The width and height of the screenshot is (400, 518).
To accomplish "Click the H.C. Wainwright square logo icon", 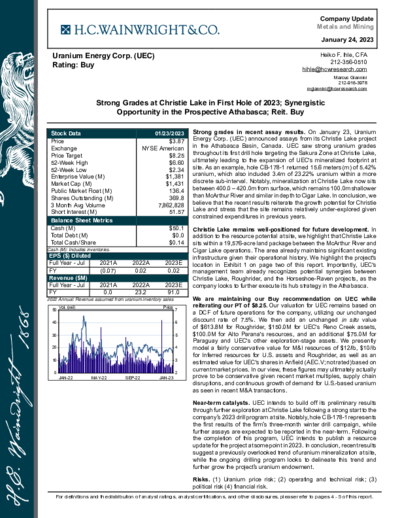I will coord(66,30).
